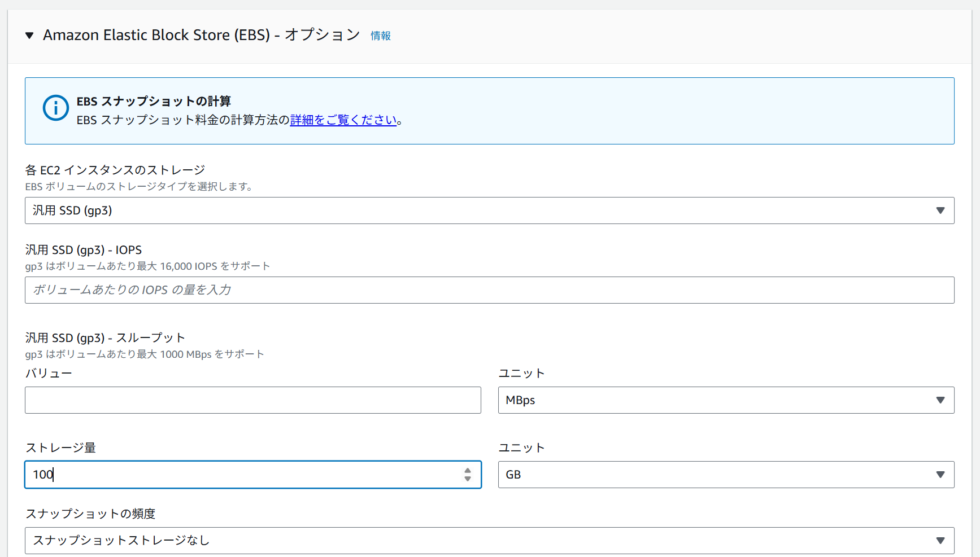Open the MBps unit dropdown
This screenshot has width=980, height=557.
[726, 400]
